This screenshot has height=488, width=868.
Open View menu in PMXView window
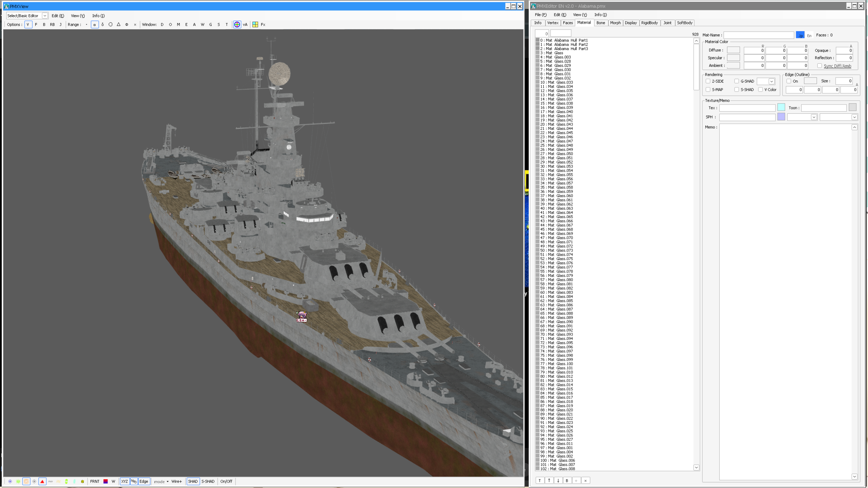(78, 16)
